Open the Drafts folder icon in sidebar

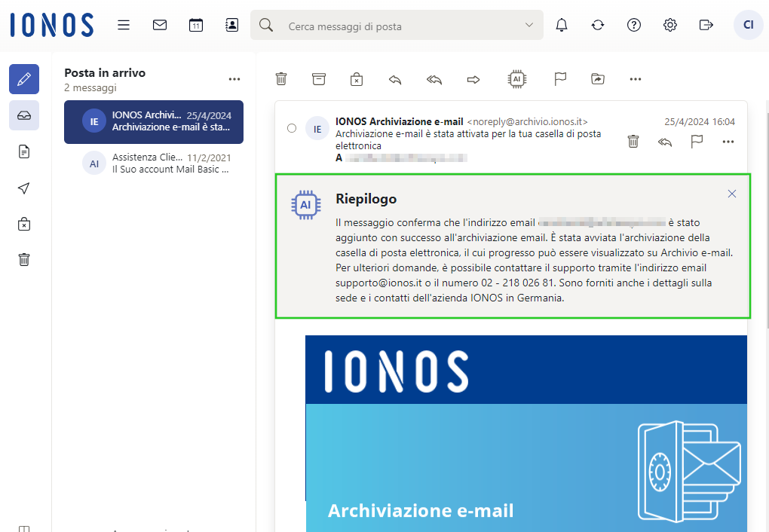(x=24, y=152)
